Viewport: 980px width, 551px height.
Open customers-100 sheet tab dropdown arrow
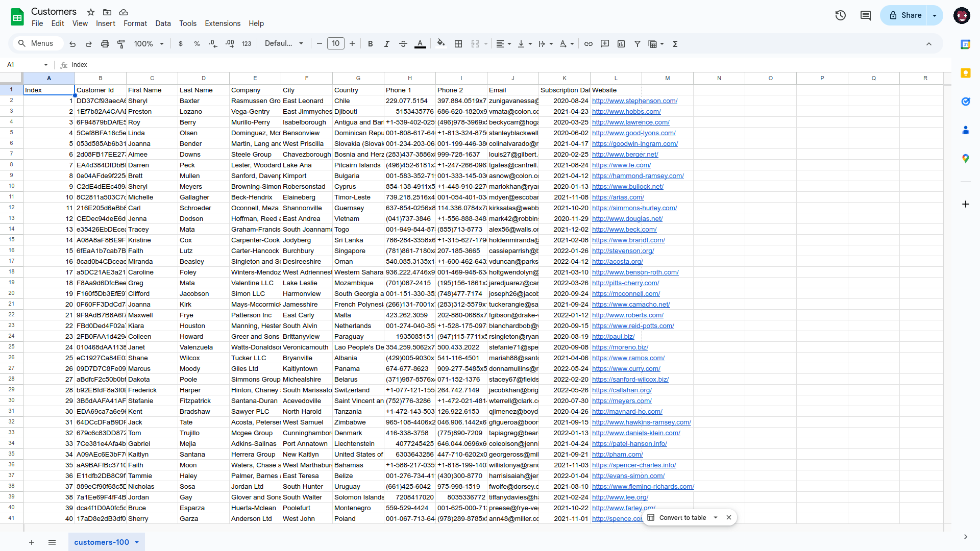tap(137, 542)
